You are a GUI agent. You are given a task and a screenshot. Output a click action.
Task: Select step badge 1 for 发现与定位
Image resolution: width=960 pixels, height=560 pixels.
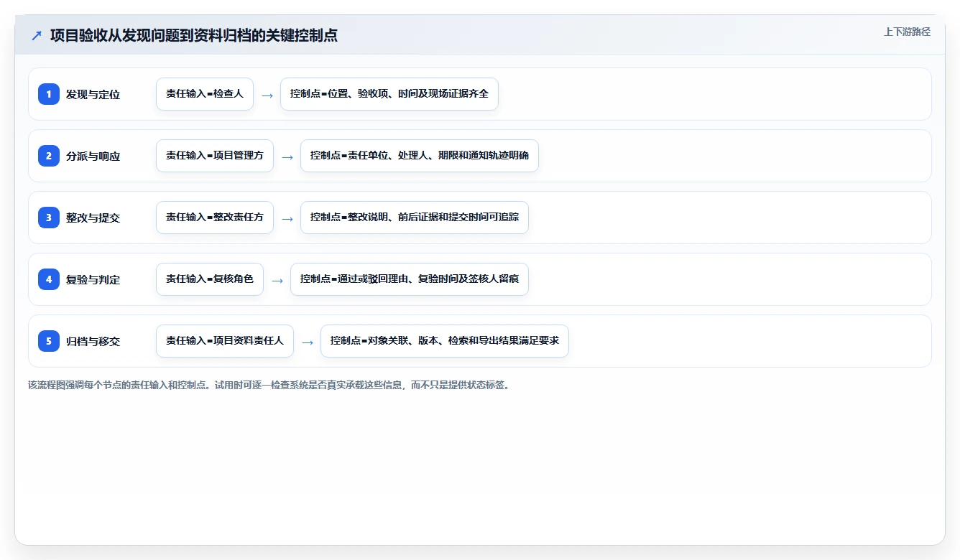coord(49,94)
